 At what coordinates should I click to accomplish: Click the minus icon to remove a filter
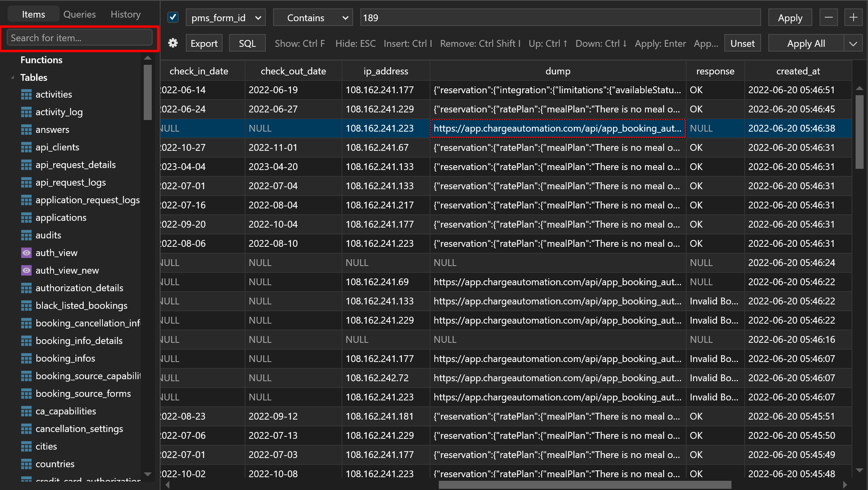click(829, 17)
